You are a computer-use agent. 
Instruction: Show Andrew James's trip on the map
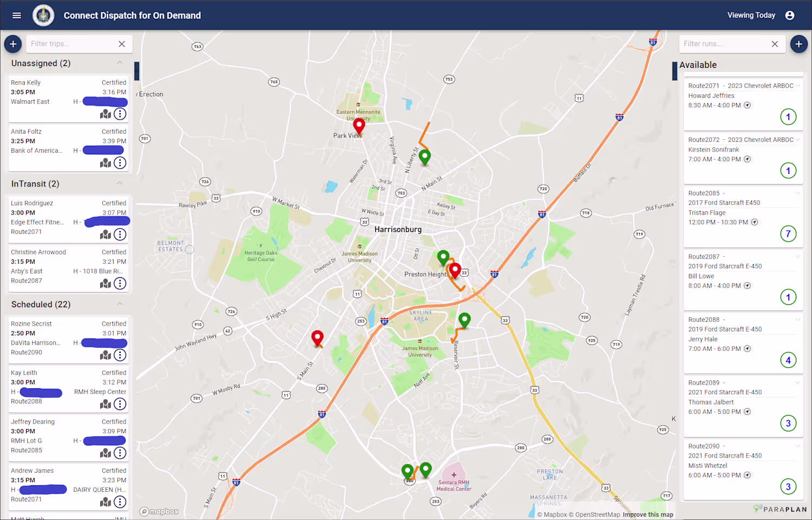click(106, 502)
